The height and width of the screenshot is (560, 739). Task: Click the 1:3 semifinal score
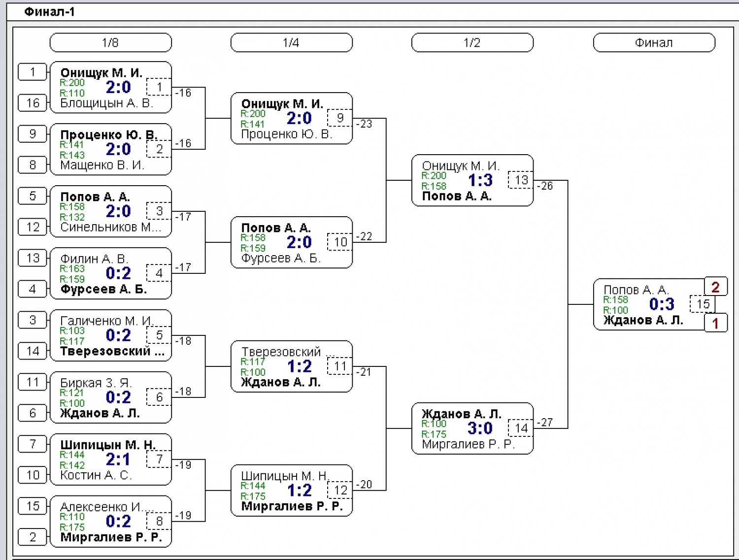click(x=480, y=180)
